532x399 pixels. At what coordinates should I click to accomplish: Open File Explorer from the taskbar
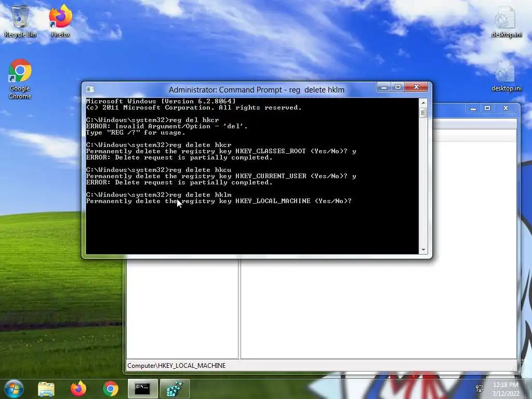(x=46, y=389)
